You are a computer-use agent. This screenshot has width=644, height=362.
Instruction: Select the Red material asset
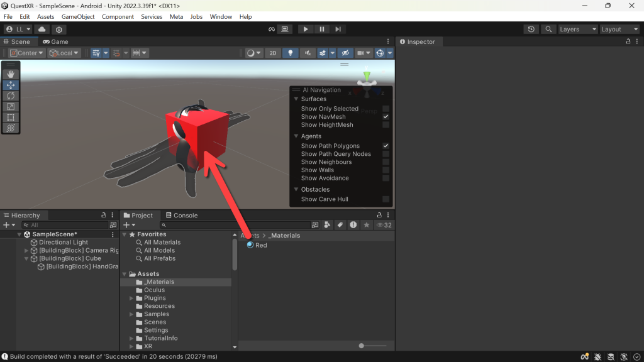tap(257, 245)
